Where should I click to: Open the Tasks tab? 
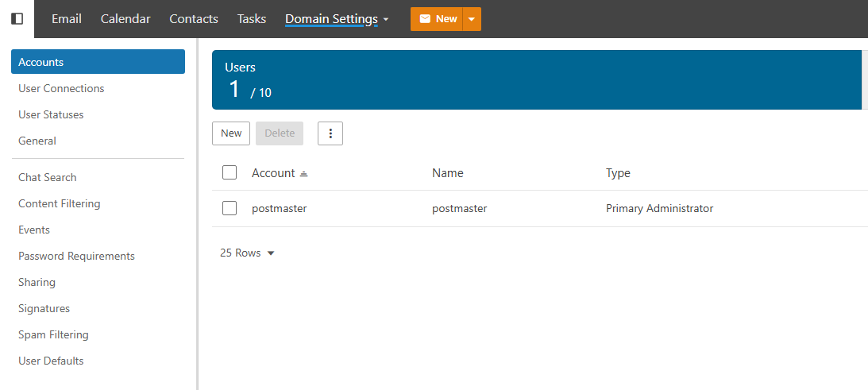[x=252, y=19]
